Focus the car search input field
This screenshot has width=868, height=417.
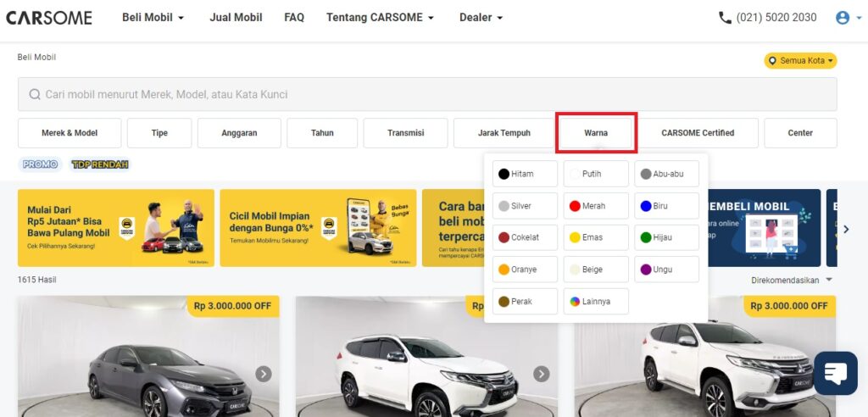click(x=427, y=94)
